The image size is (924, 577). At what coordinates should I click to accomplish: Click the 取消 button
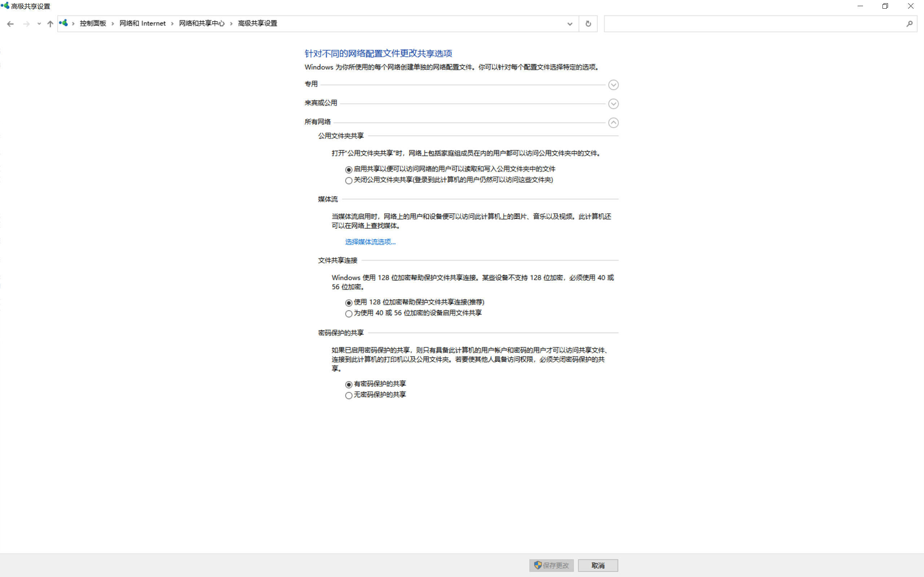point(597,565)
